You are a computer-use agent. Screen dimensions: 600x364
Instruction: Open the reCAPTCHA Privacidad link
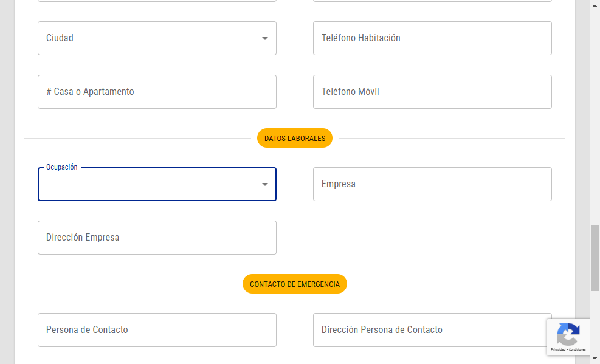[x=558, y=349]
